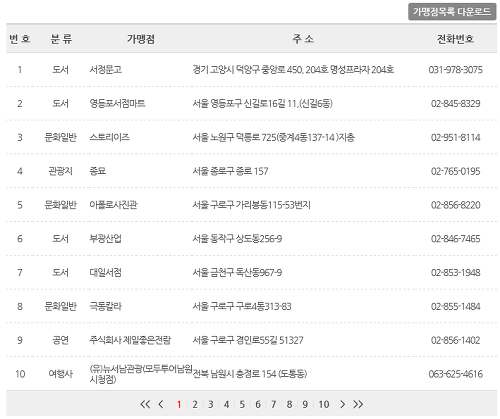This screenshot has width=500, height=419.
Task: Click the 번호 column header
Action: [20, 39]
